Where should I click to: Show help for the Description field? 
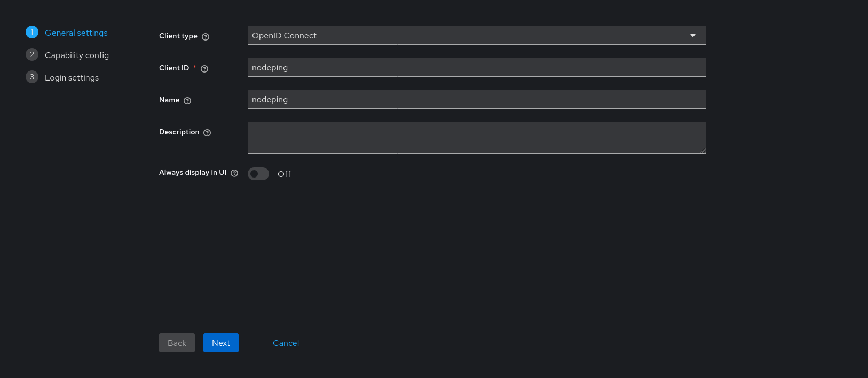[207, 133]
